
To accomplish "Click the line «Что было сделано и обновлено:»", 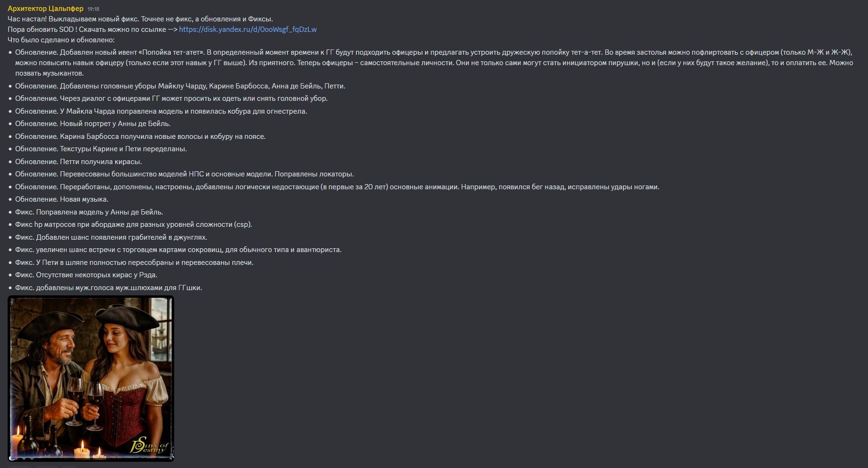I will (x=61, y=40).
